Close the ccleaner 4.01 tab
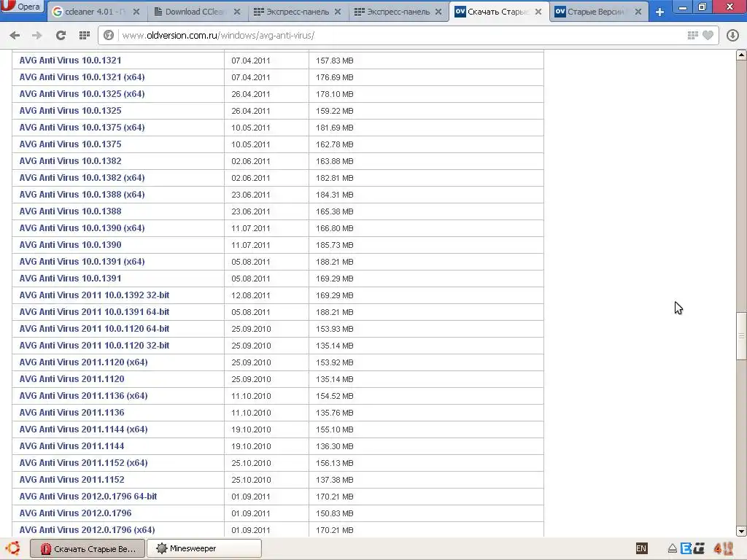The width and height of the screenshot is (747, 560). point(136,12)
